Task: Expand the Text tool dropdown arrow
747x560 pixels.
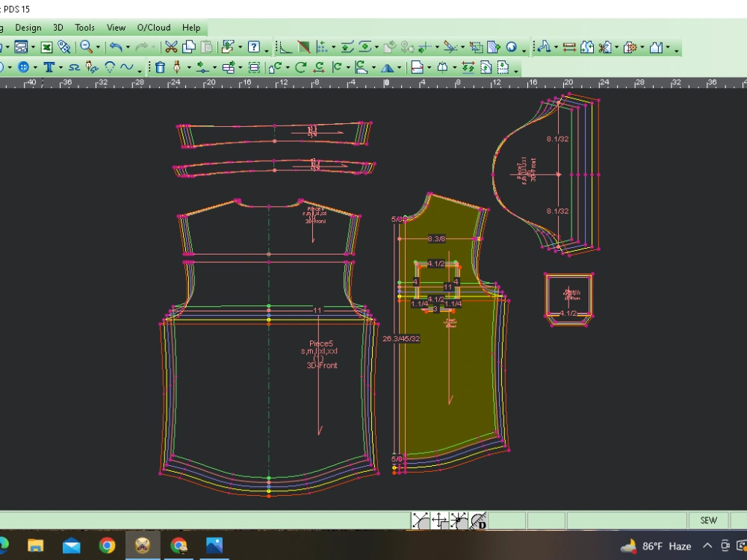Action: coord(60,66)
